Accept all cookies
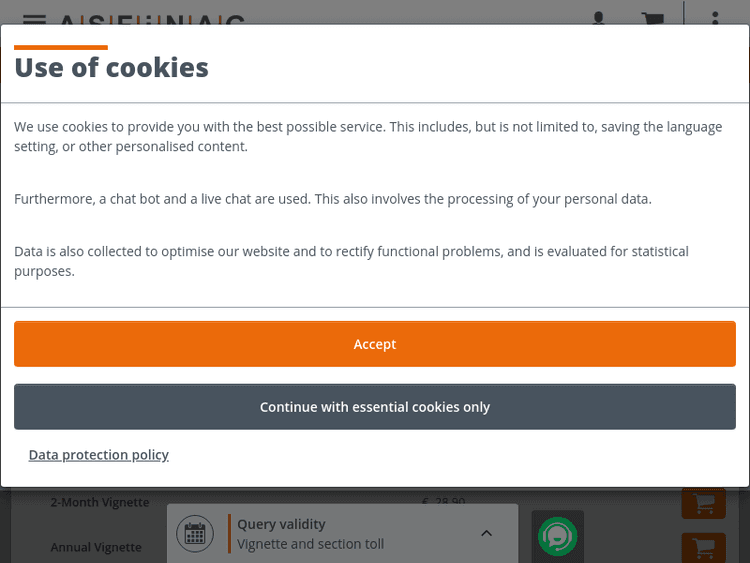This screenshot has height=563, width=750. (375, 344)
